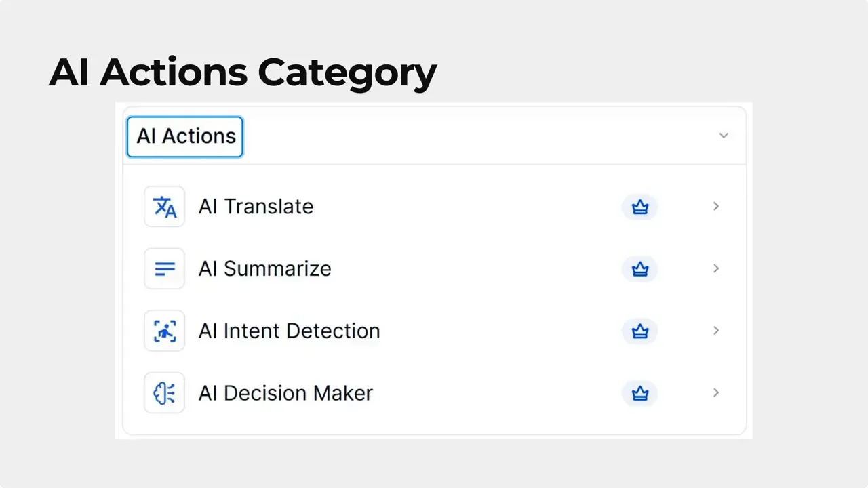Select the AI Decision Maker row
Screen dimensions: 868x488
pos(285,393)
